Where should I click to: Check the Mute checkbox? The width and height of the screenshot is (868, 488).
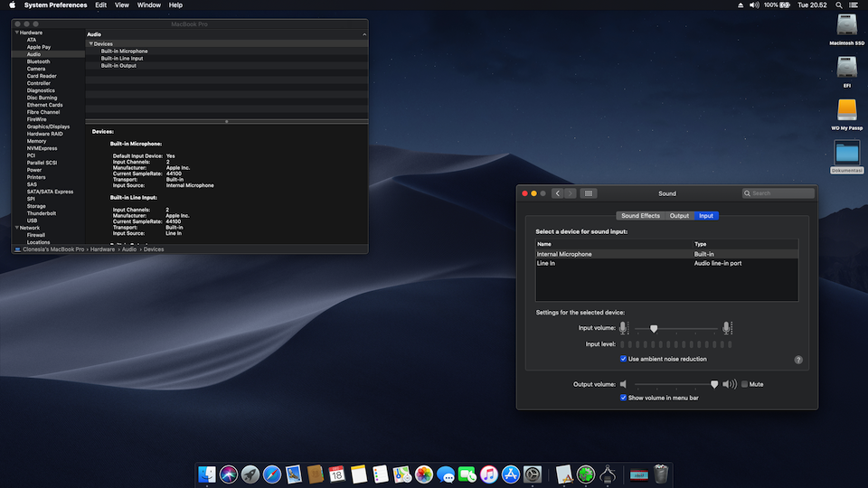pos(745,384)
